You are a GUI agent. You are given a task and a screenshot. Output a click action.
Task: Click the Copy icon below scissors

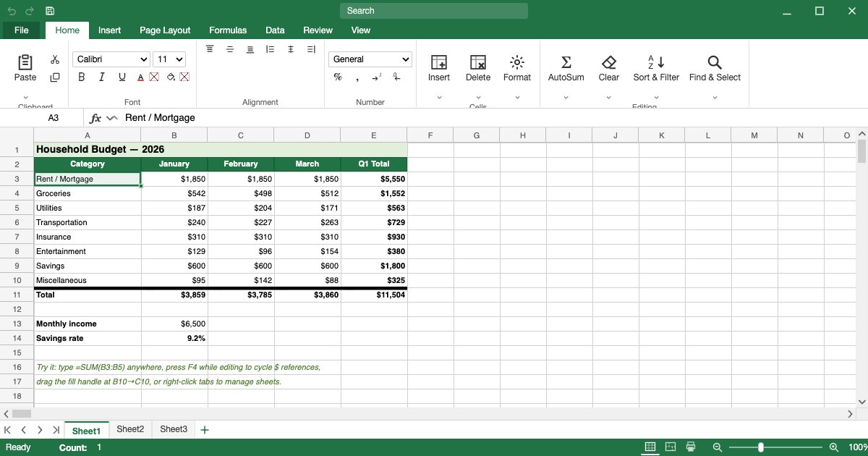tap(55, 77)
